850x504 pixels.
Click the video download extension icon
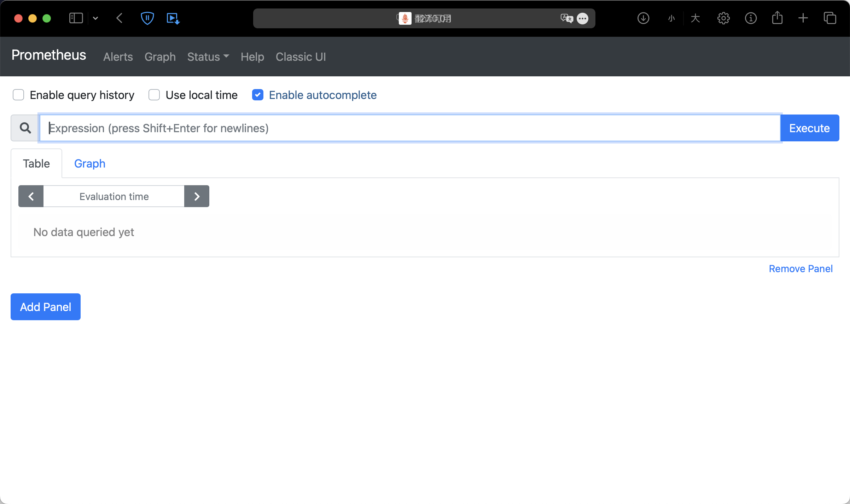173,18
